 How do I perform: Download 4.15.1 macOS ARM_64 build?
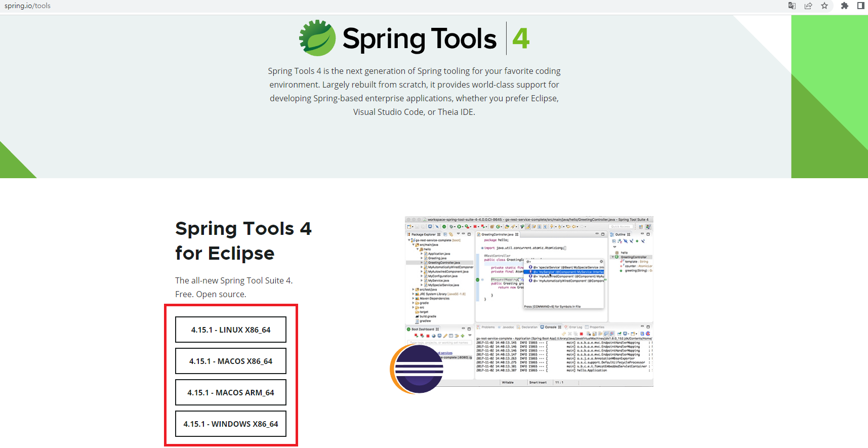(x=231, y=392)
